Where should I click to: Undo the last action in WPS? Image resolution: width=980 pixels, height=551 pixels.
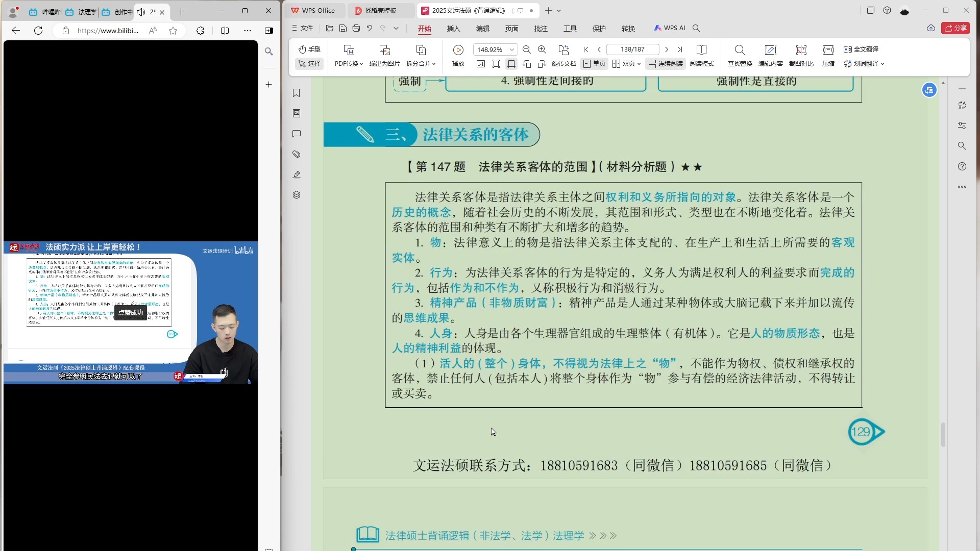point(370,29)
